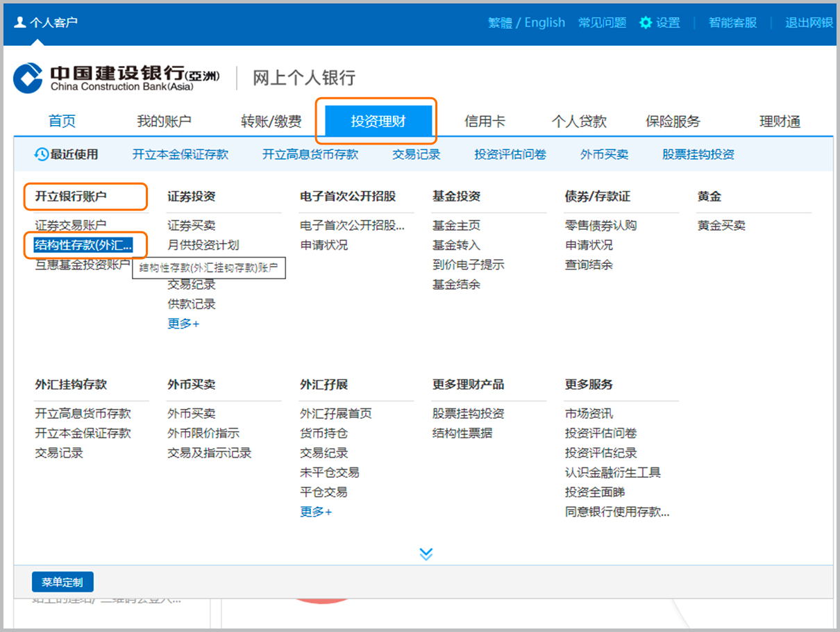Open recent item 开立高息货币存款
The image size is (840, 632).
coord(310,154)
